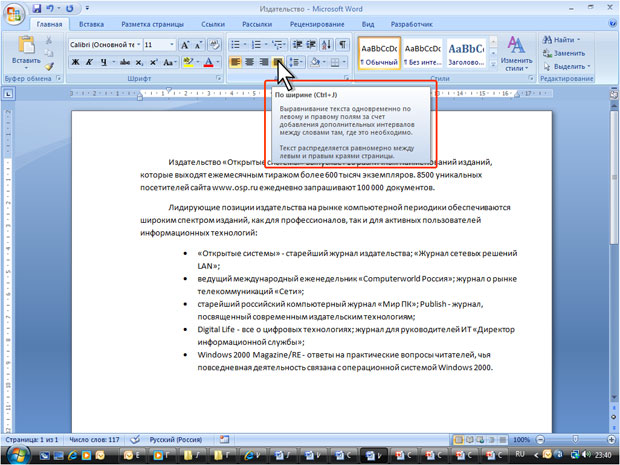Zoom in with the plus button
Viewport: 620px width, 465px height.
click(x=611, y=439)
